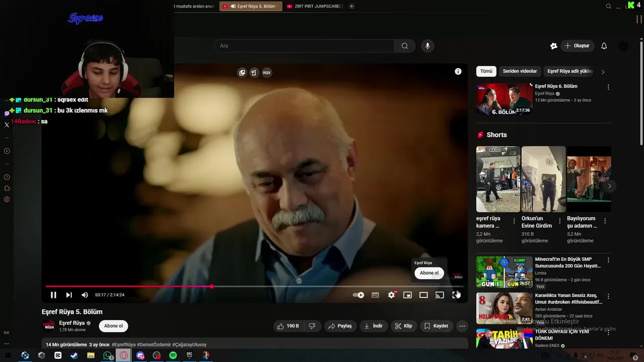Click the İndir download button

click(x=374, y=326)
